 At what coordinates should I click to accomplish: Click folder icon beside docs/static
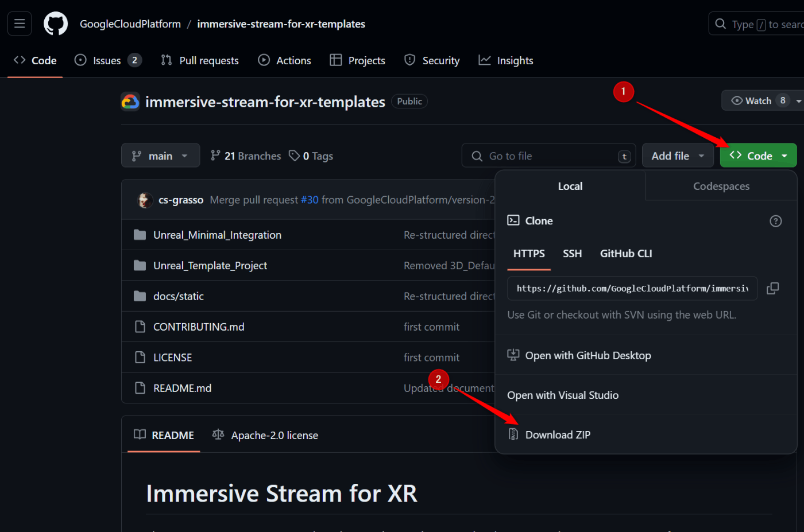tap(140, 296)
